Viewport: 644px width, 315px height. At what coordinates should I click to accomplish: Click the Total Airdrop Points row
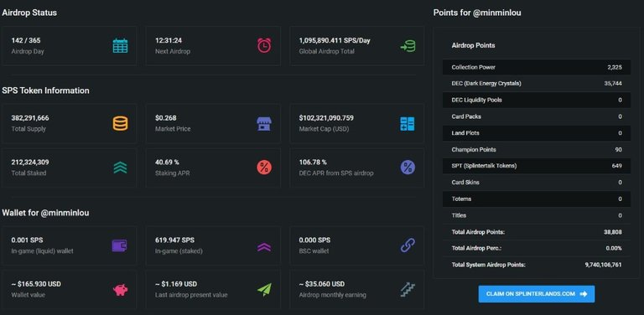point(537,232)
